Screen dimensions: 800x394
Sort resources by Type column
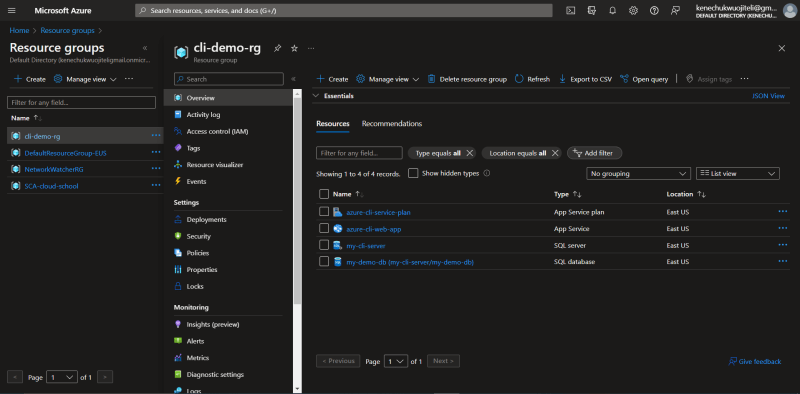point(567,194)
